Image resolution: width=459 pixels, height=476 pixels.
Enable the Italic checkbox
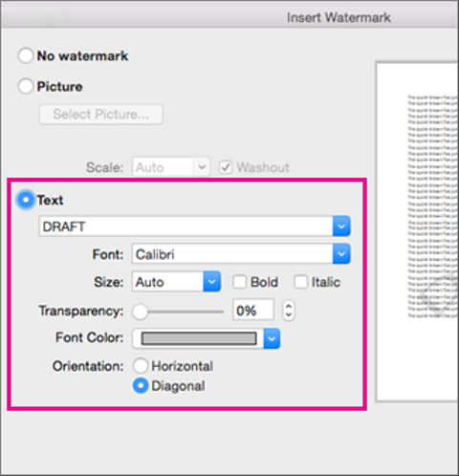(x=300, y=282)
